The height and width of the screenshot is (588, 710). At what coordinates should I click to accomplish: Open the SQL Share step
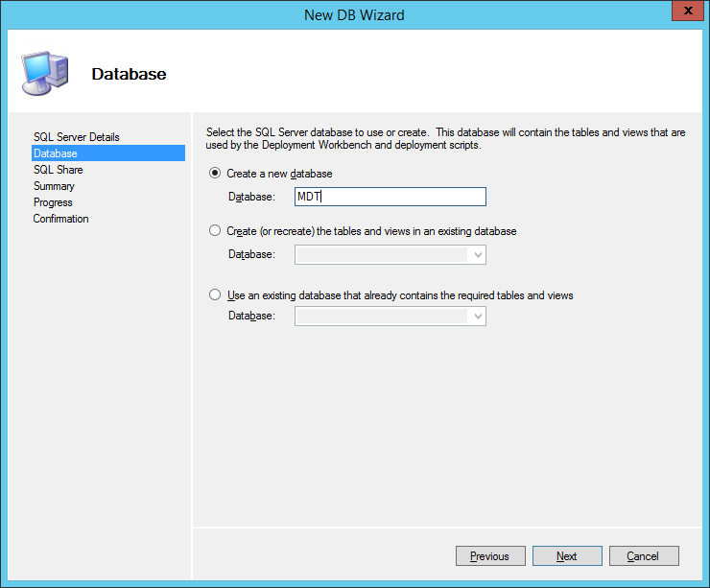(x=59, y=170)
